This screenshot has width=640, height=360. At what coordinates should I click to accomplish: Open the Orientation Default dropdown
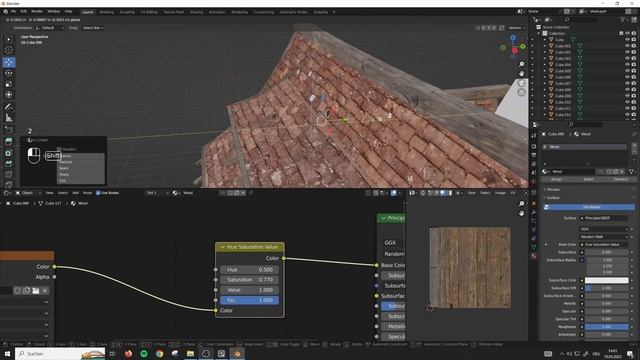[50, 28]
